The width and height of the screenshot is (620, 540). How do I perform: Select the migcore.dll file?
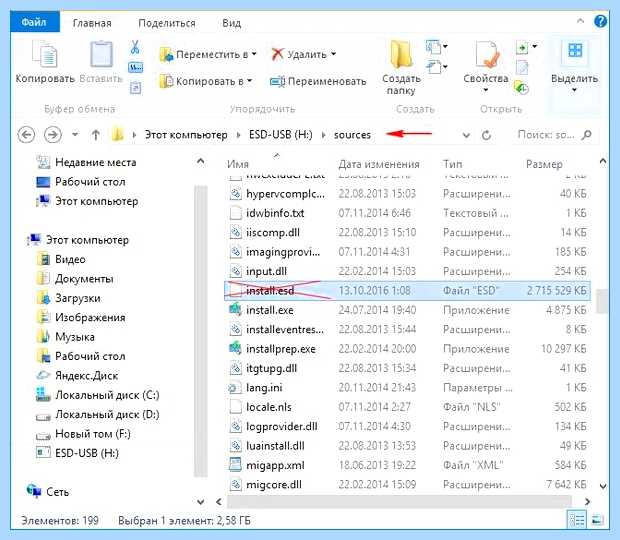point(274,484)
